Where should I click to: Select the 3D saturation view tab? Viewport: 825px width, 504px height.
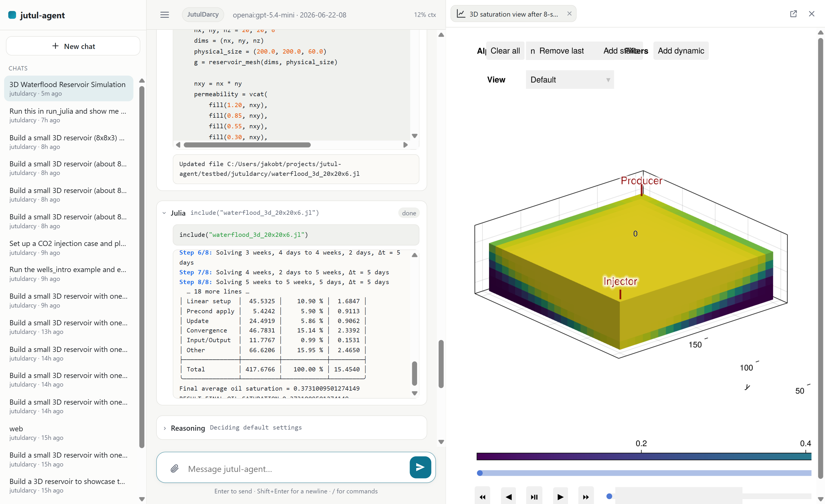[x=513, y=14]
